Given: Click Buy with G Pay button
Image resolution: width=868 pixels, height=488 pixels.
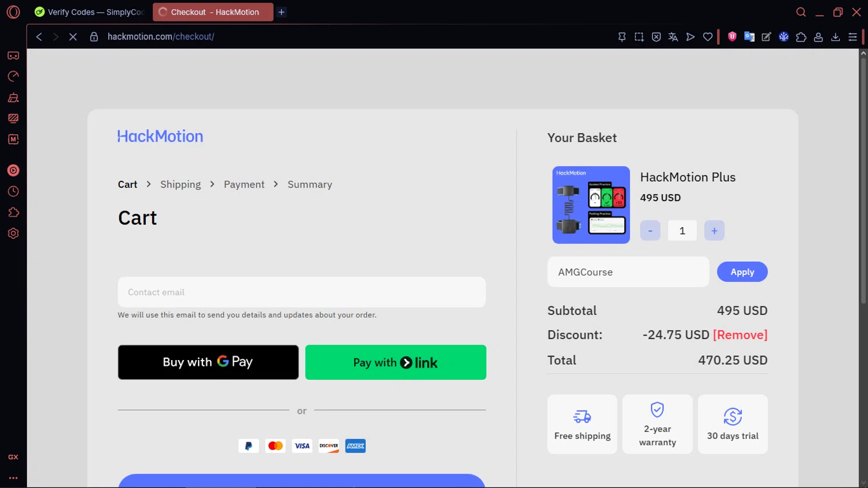Looking at the screenshot, I should (x=208, y=362).
